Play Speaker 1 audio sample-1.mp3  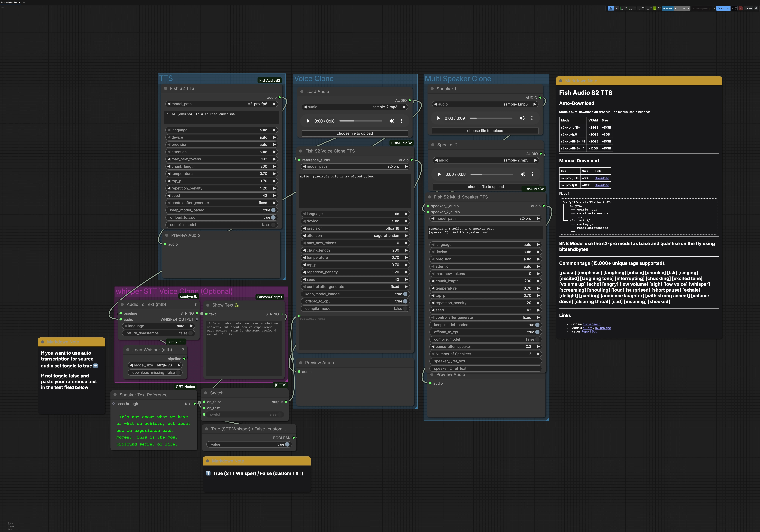point(439,118)
